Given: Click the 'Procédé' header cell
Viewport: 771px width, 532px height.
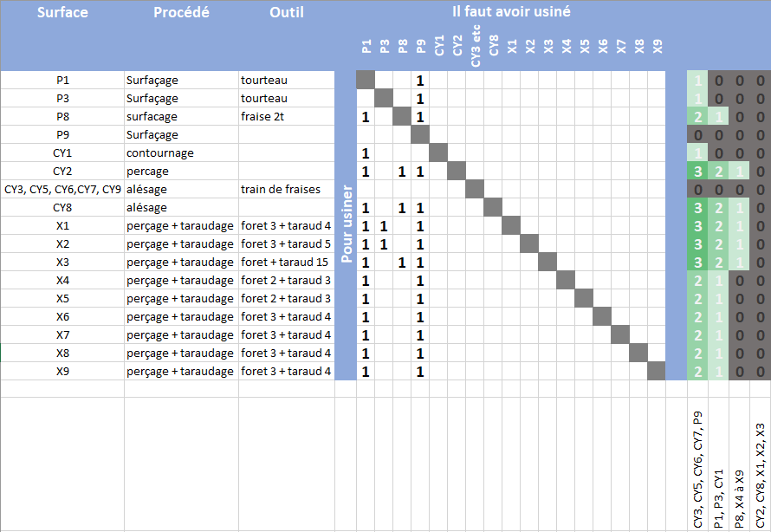Looking at the screenshot, I should 181,12.
